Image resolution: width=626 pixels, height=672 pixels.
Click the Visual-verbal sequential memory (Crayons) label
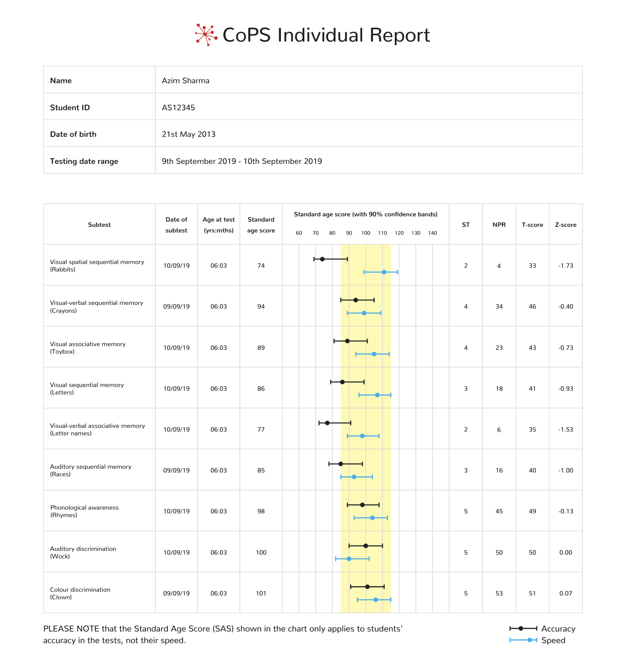[96, 306]
